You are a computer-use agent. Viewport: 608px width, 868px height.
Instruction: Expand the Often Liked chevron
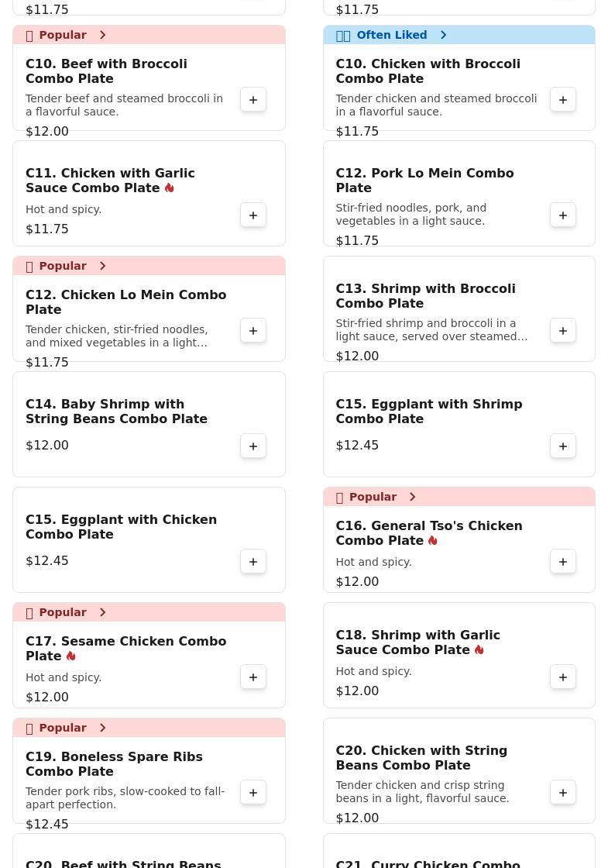(443, 35)
